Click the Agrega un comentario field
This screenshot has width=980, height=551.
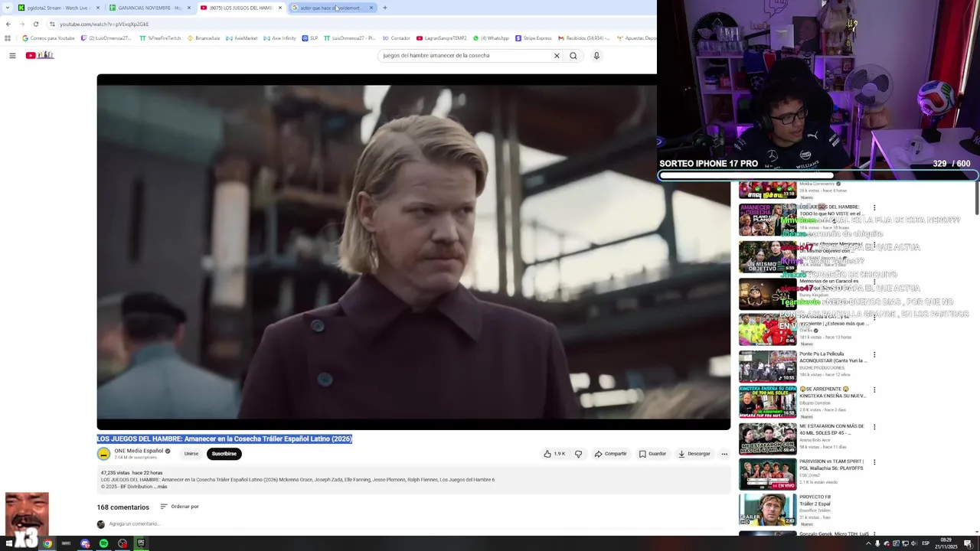point(134,524)
